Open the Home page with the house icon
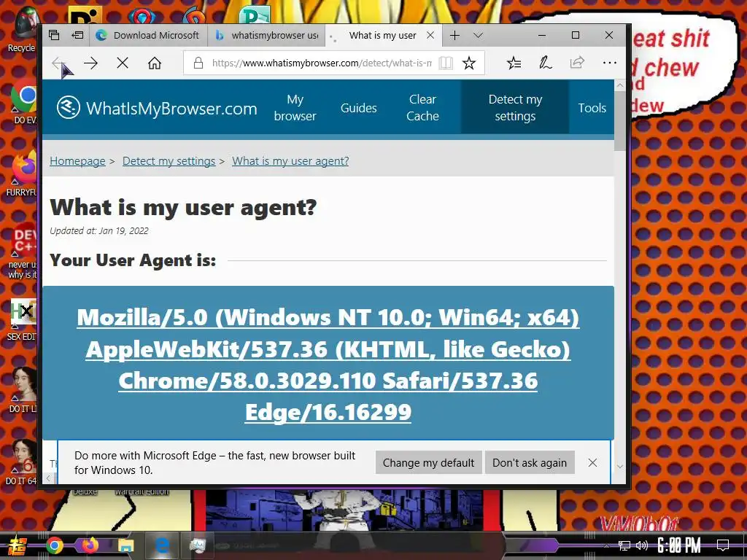The height and width of the screenshot is (560, 747). point(155,63)
